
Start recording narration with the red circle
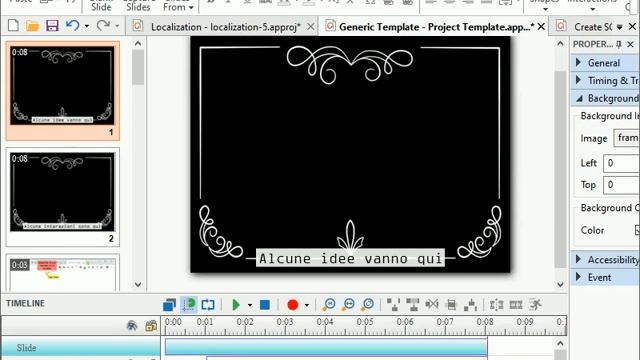293,304
